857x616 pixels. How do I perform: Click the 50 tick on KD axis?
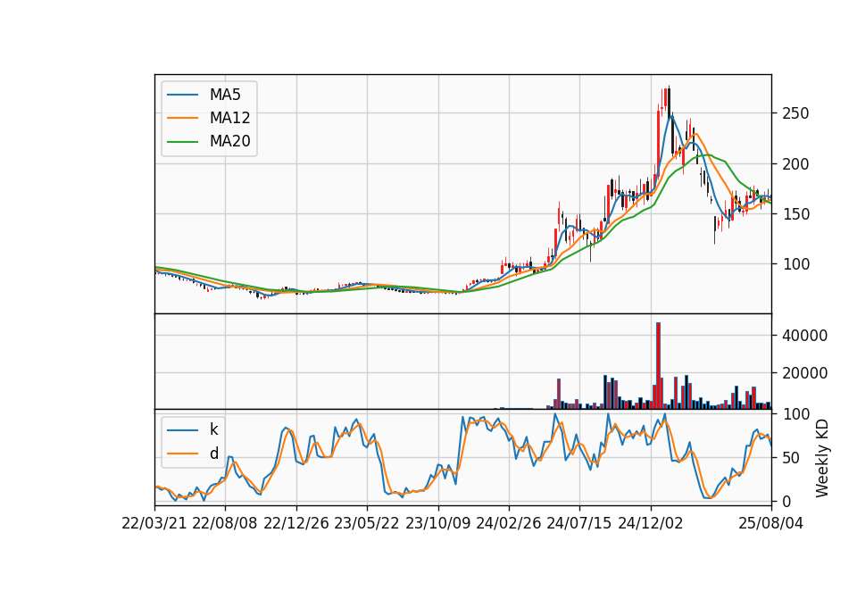790,458
